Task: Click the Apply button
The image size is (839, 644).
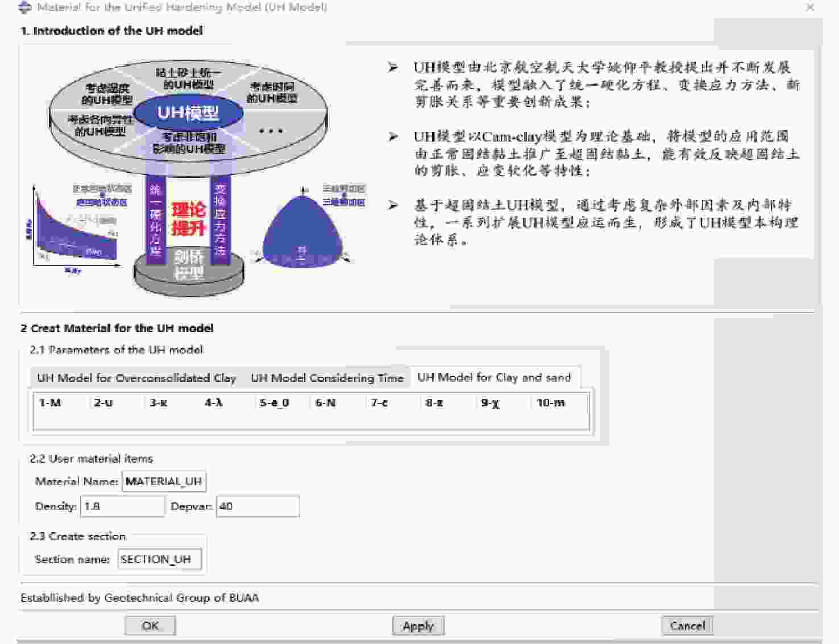Action: (418, 626)
